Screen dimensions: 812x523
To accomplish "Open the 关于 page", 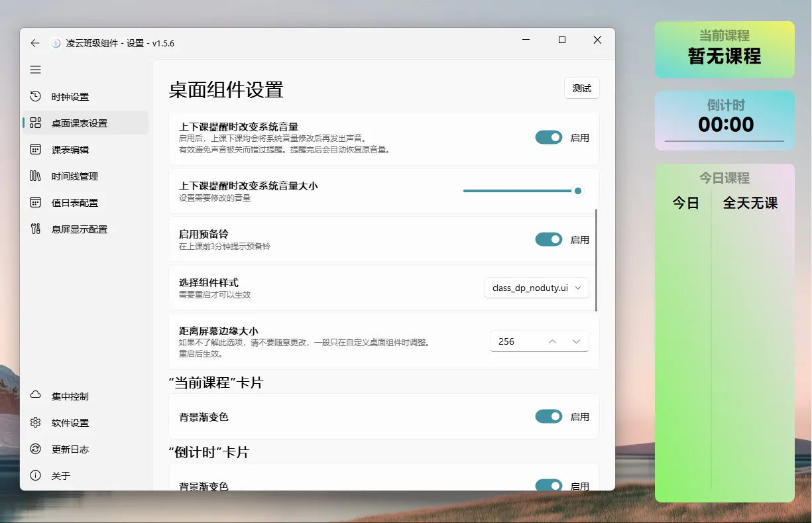I will pyautogui.click(x=86, y=476).
